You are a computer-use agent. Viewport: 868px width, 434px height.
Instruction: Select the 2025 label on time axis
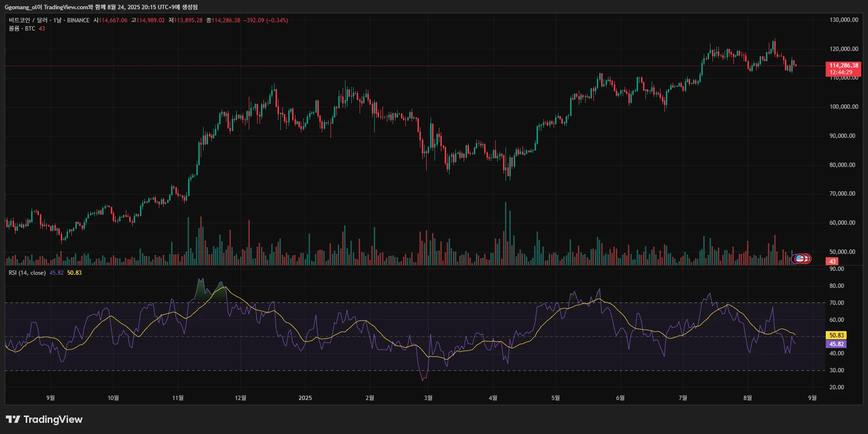point(305,398)
